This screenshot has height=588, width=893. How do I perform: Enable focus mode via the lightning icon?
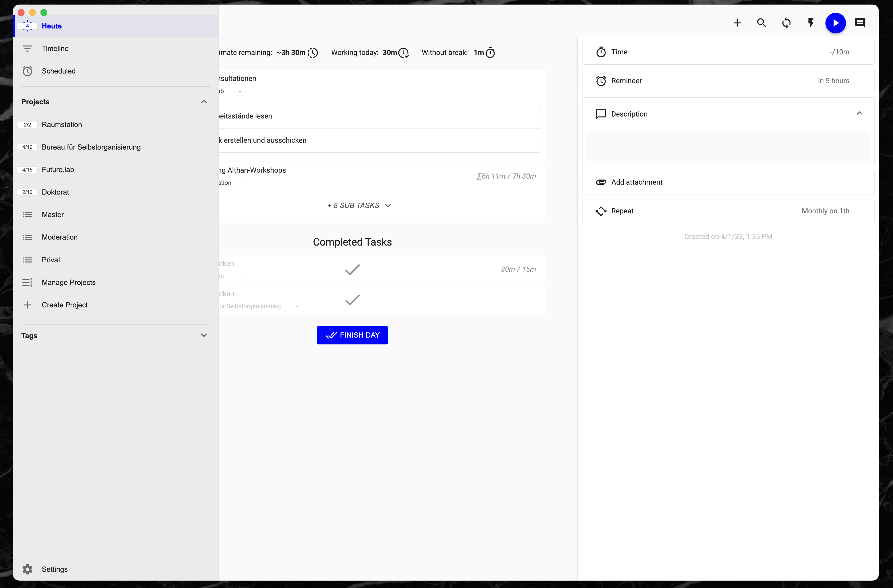(811, 23)
